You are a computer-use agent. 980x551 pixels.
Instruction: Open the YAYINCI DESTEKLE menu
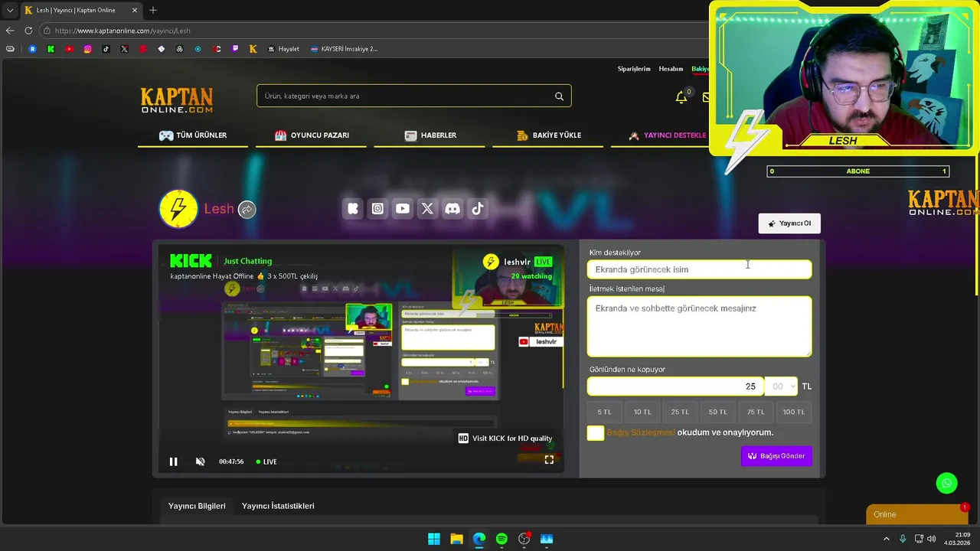tap(667, 135)
